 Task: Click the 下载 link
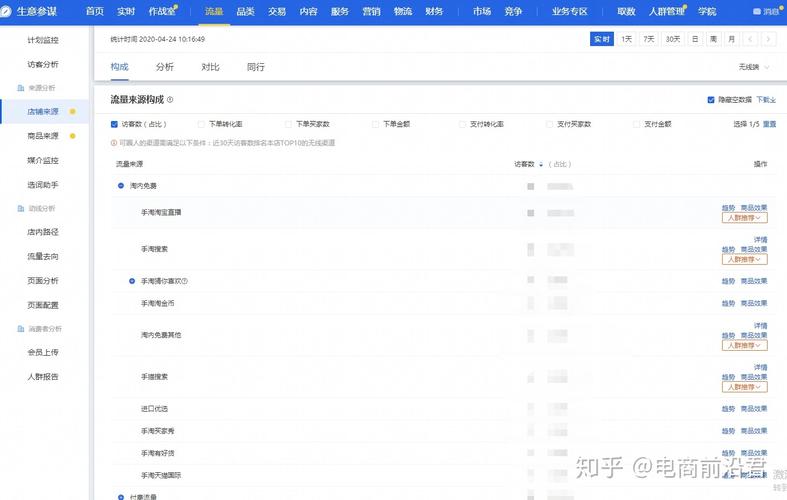pos(766,100)
